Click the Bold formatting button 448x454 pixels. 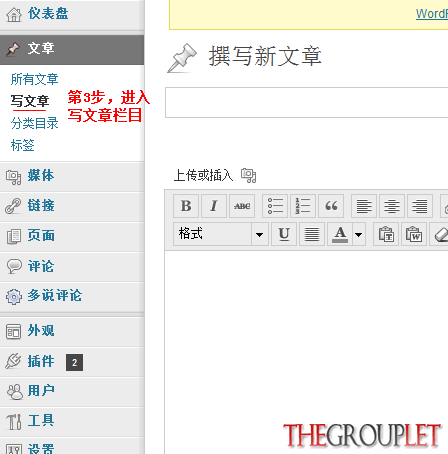coord(186,206)
